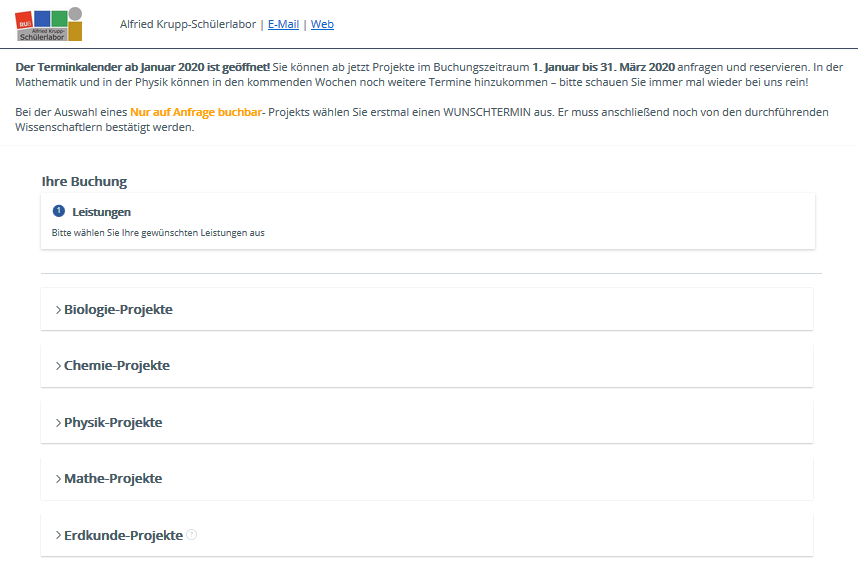Click 'Bitte wählen Sie Ihre gewünschten Leistungen aus' text
The width and height of the screenshot is (858, 564).
(158, 233)
